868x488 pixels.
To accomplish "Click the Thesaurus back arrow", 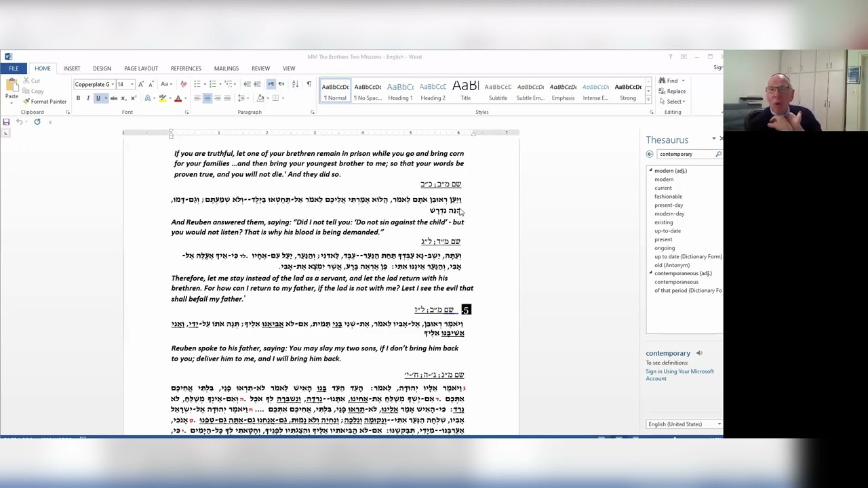I will pos(650,155).
